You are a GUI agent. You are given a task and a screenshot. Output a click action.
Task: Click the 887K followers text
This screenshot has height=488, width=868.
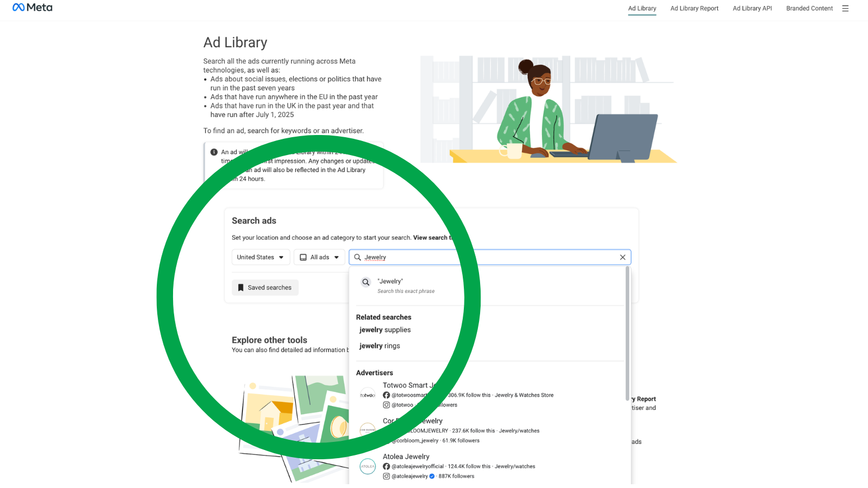[456, 476]
